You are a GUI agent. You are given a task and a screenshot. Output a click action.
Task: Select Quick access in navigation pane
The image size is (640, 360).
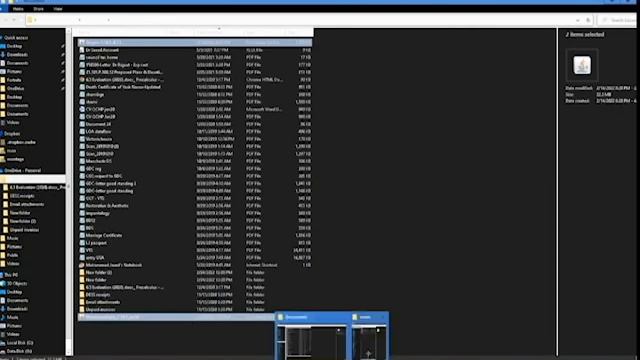pos(16,38)
